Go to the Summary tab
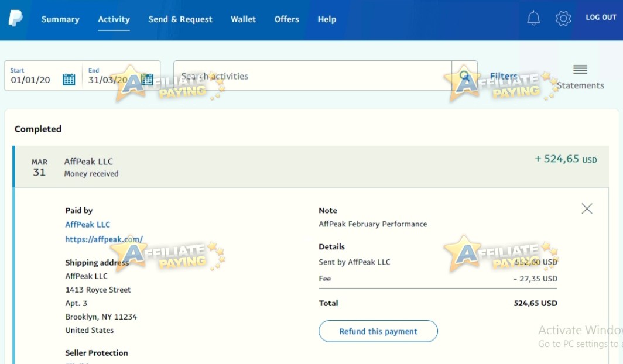This screenshot has height=364, width=623. [60, 19]
